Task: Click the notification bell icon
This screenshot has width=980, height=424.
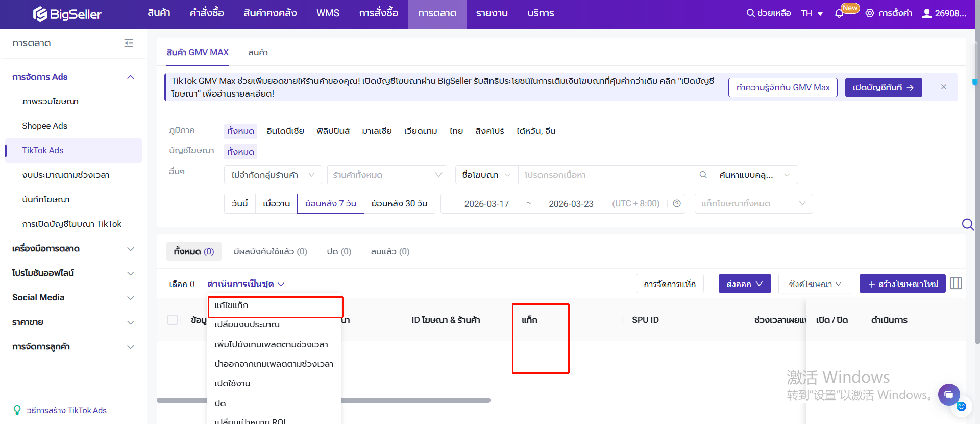Action: (x=839, y=14)
